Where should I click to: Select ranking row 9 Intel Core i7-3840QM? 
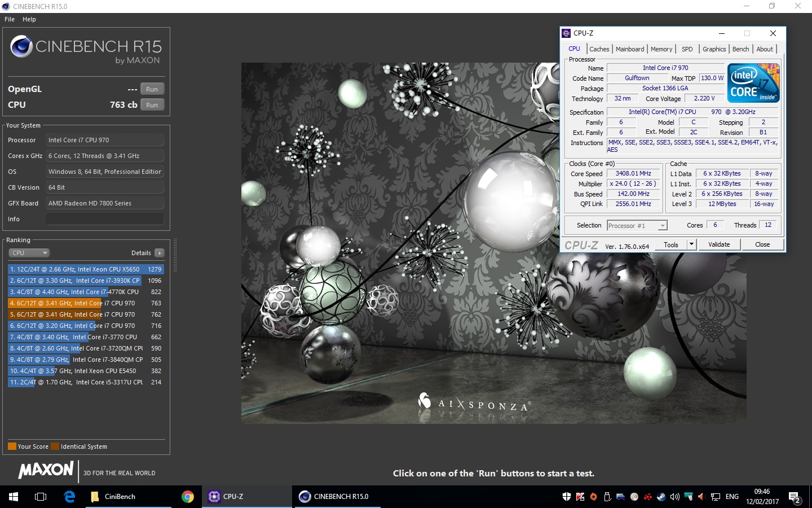[86, 360]
